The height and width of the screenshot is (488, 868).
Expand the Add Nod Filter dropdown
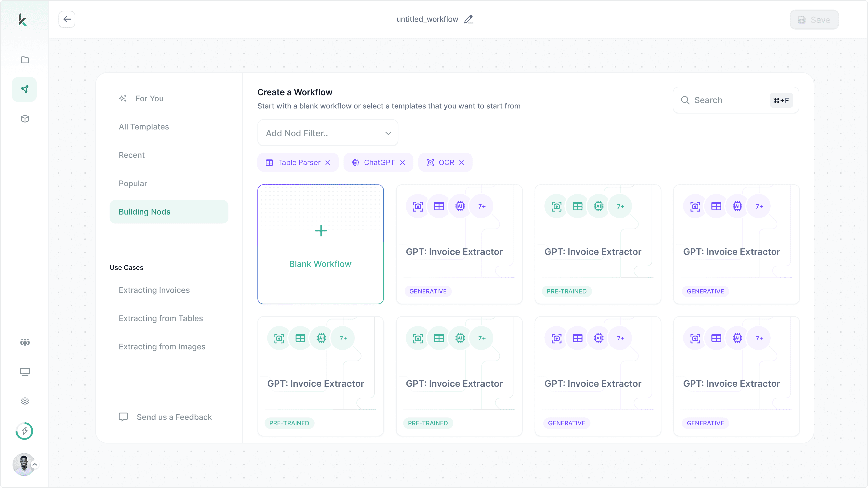[328, 133]
